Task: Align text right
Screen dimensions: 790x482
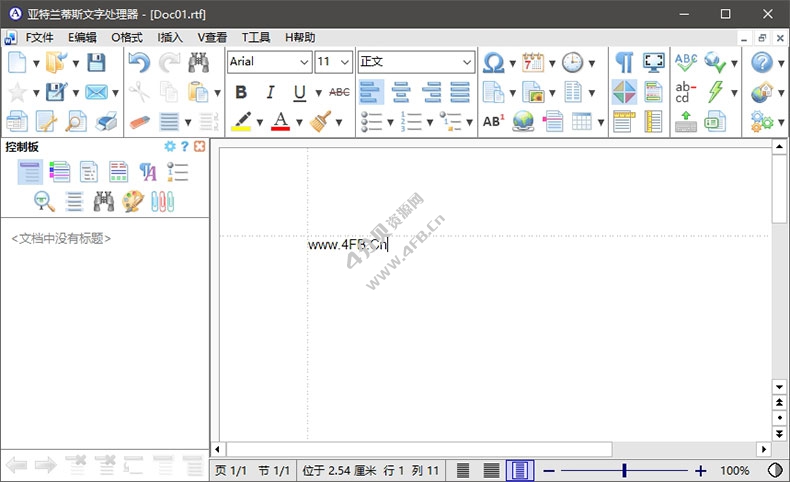Action: click(431, 92)
